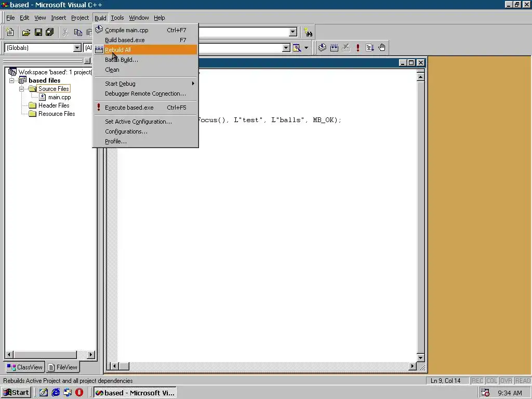Open the Project menu
This screenshot has height=399, width=532.
(80, 18)
